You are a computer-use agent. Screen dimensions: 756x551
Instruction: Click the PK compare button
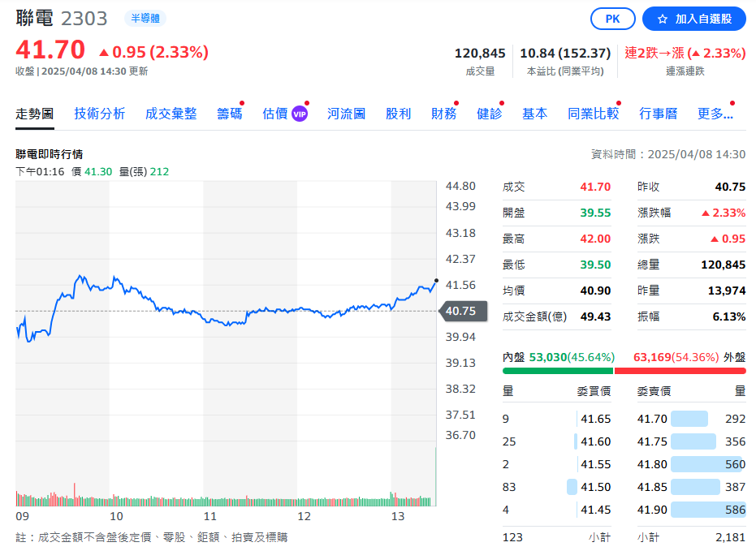(x=612, y=19)
